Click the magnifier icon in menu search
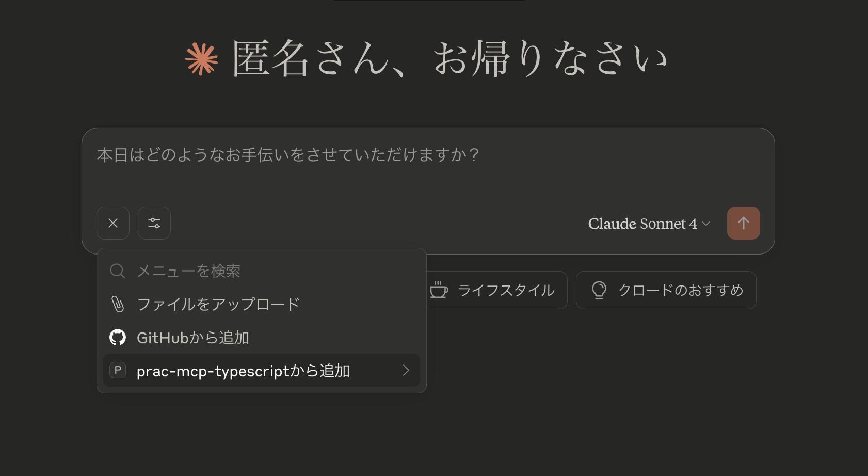The width and height of the screenshot is (868, 476). point(118,271)
